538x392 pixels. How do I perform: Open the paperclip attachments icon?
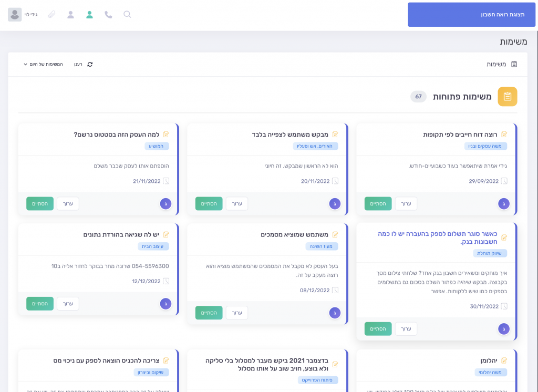point(52,14)
